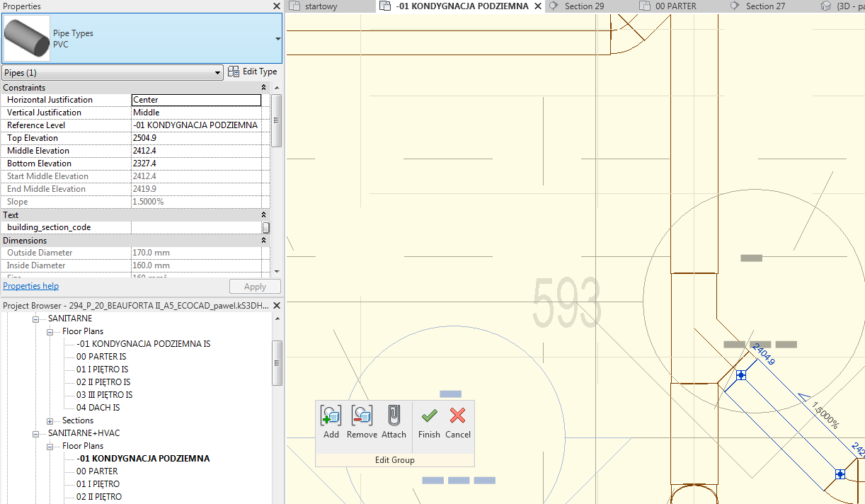Image resolution: width=865 pixels, height=504 pixels.
Task: Close the Properties panel
Action: (x=277, y=6)
